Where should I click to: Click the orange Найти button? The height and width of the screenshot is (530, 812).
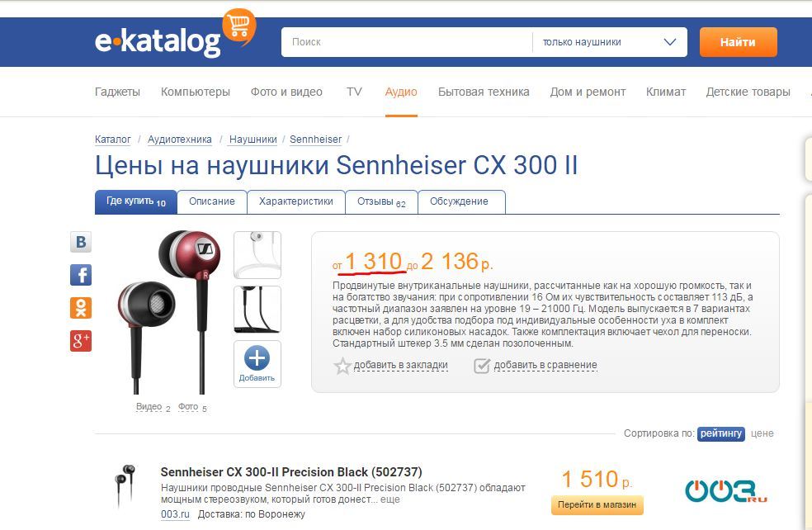pyautogui.click(x=738, y=42)
